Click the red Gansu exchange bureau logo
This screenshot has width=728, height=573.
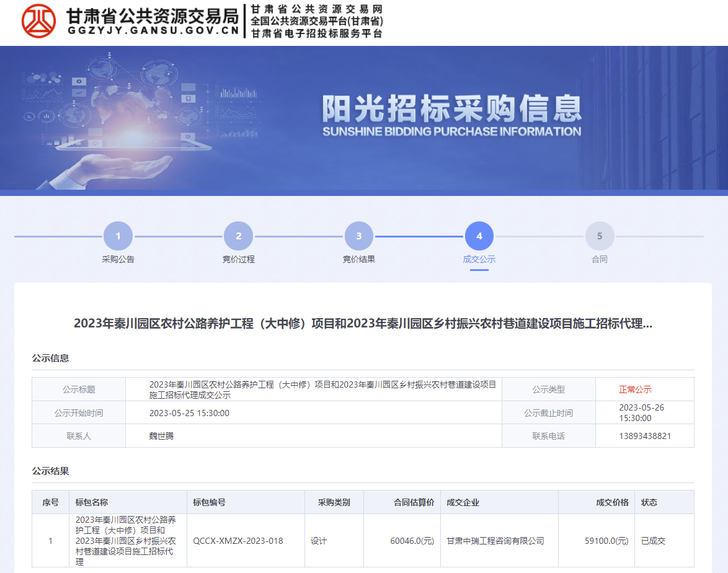pyautogui.click(x=38, y=21)
